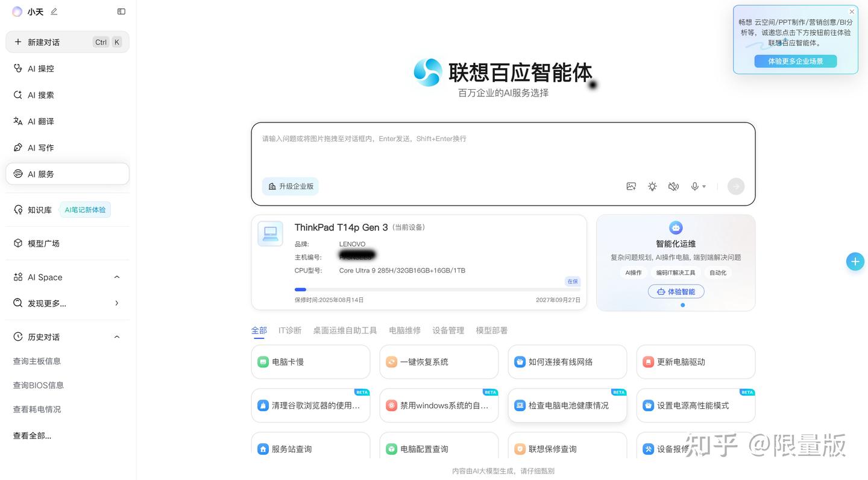The image size is (868, 480).
Task: Open history chat 查询主板信息
Action: point(37,361)
